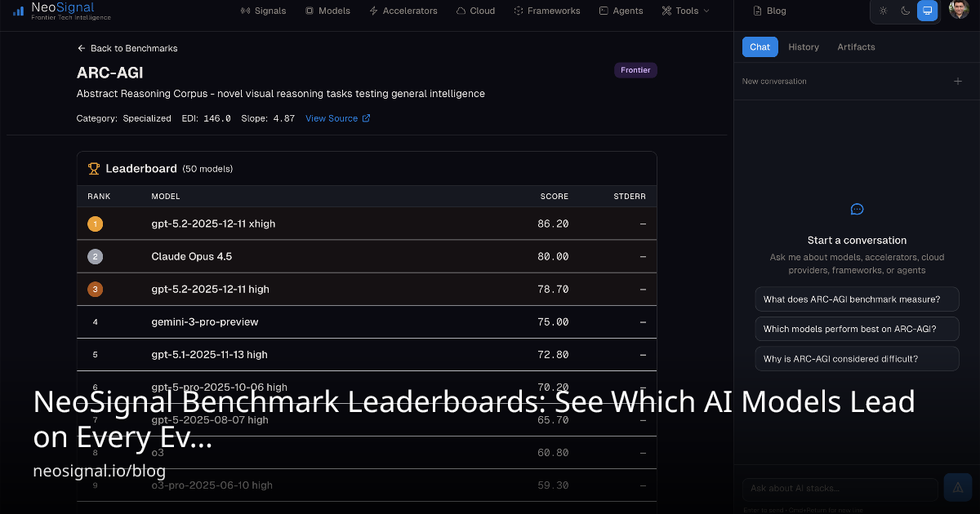Sort by the MODEL column header

pyautogui.click(x=166, y=197)
